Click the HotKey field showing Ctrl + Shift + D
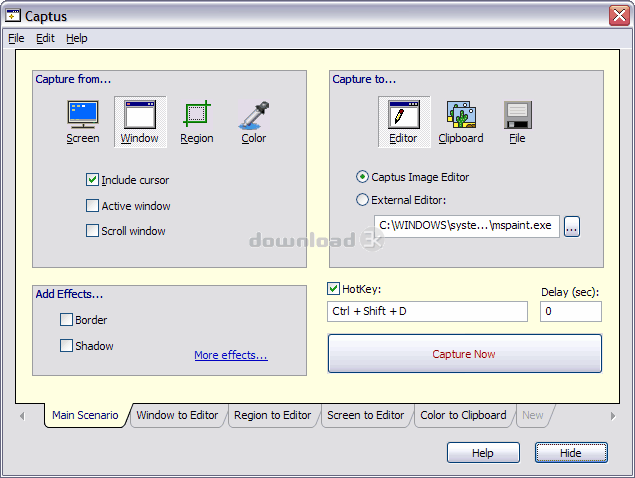Screen dimensions: 635x478 (427, 311)
